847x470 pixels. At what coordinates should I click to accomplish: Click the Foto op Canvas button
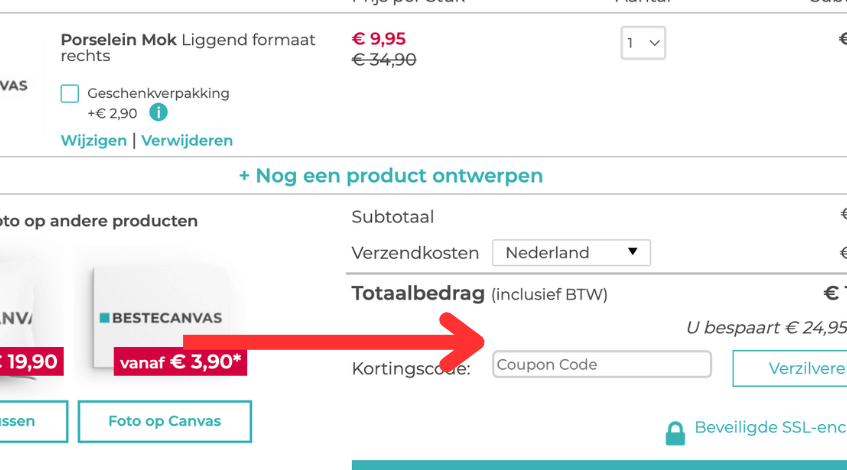(165, 421)
